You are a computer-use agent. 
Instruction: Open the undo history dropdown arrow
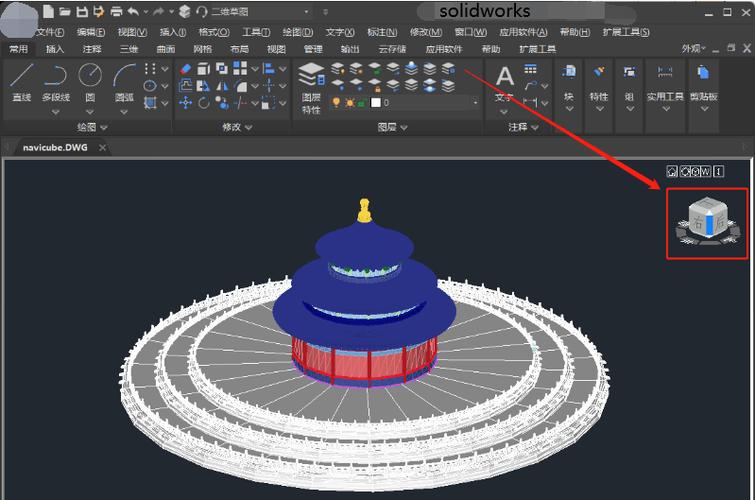coord(145,12)
